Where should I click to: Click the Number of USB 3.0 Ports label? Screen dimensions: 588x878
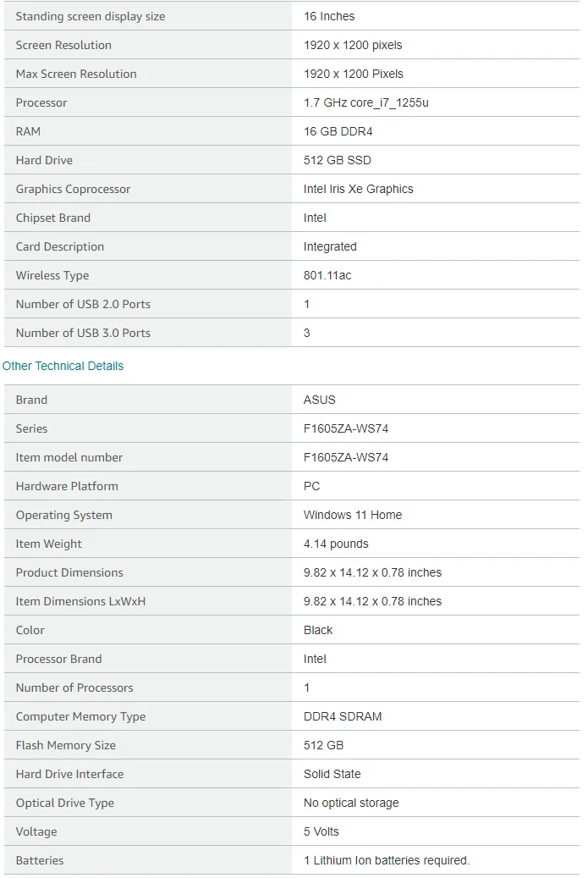83,333
